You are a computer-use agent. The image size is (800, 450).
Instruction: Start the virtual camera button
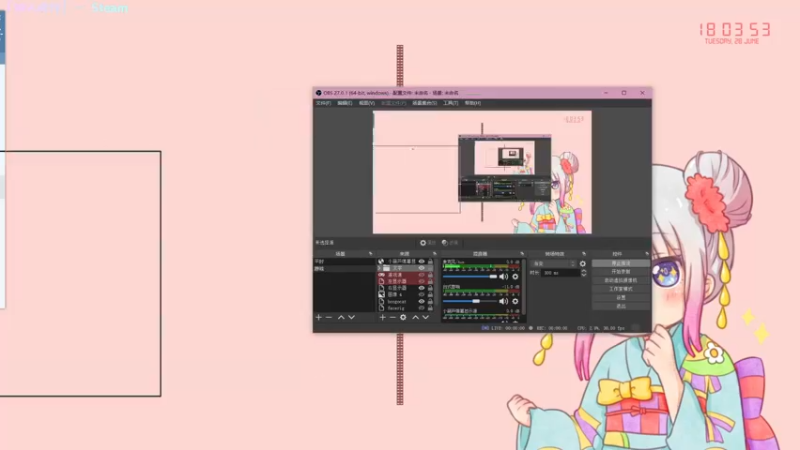[x=621, y=281]
